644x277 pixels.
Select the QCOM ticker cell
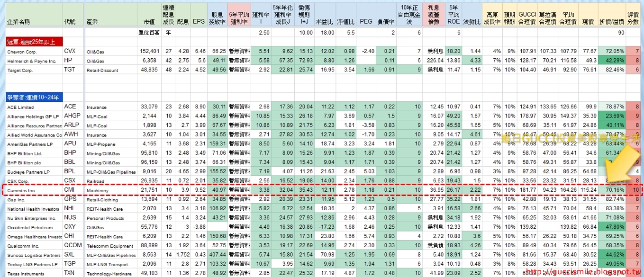73,246
